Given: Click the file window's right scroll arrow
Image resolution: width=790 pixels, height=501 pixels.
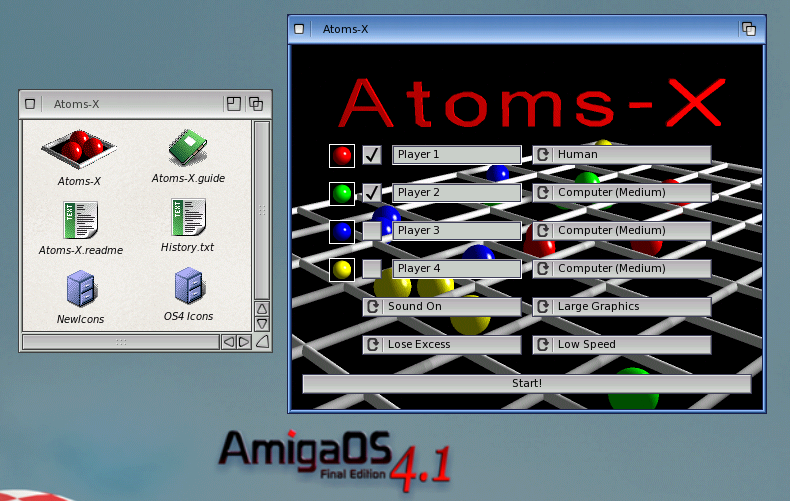Looking at the screenshot, I should [x=244, y=342].
